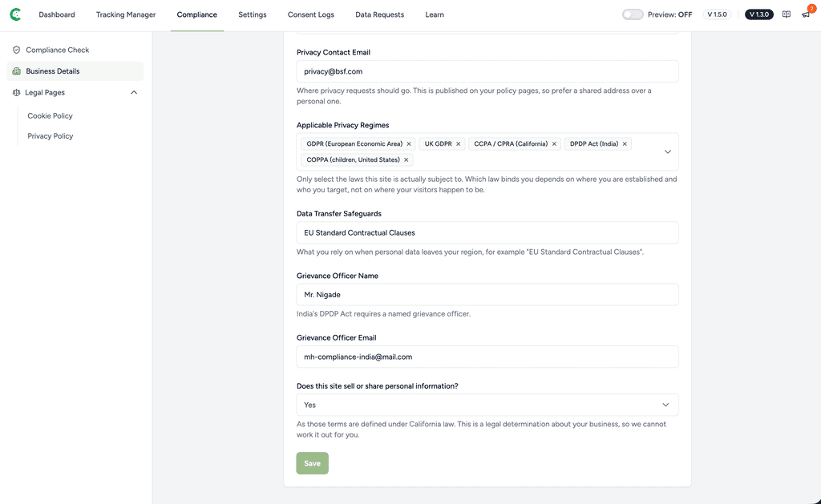Click the 'Applicable Privacy Regimes' label
This screenshot has width=821, height=504.
point(342,125)
